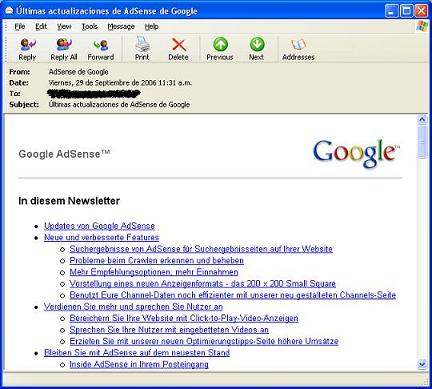Open the View menu
The image size is (432, 389).
[64, 27]
